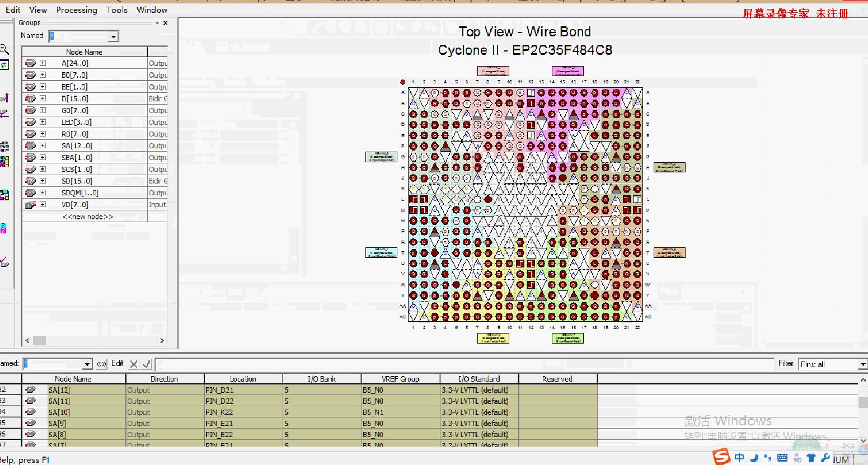Sort by I/O Standard column header
This screenshot has width=868, height=465.
point(479,379)
